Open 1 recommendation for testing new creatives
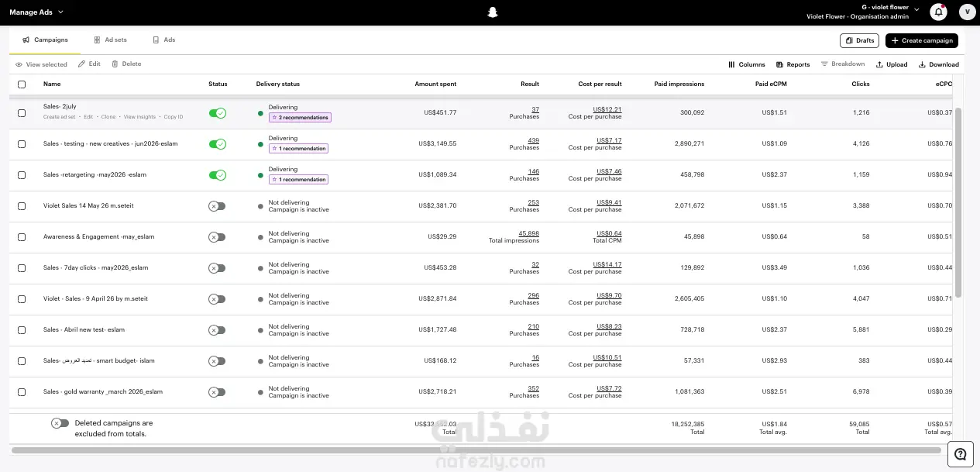The width and height of the screenshot is (980, 472). click(x=297, y=149)
